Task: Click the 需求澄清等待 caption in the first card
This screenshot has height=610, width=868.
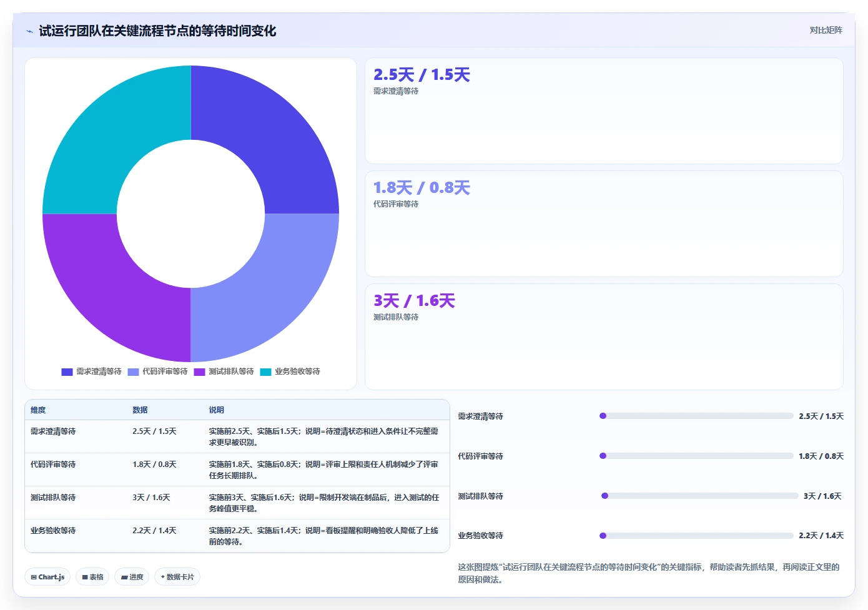Action: click(x=396, y=91)
